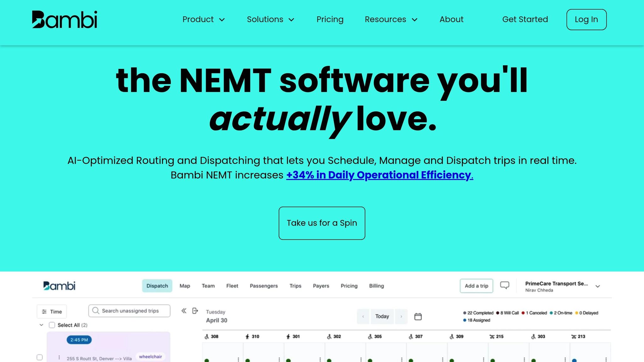Switch to the Trips tab
This screenshot has height=362, width=644.
pos(295,286)
